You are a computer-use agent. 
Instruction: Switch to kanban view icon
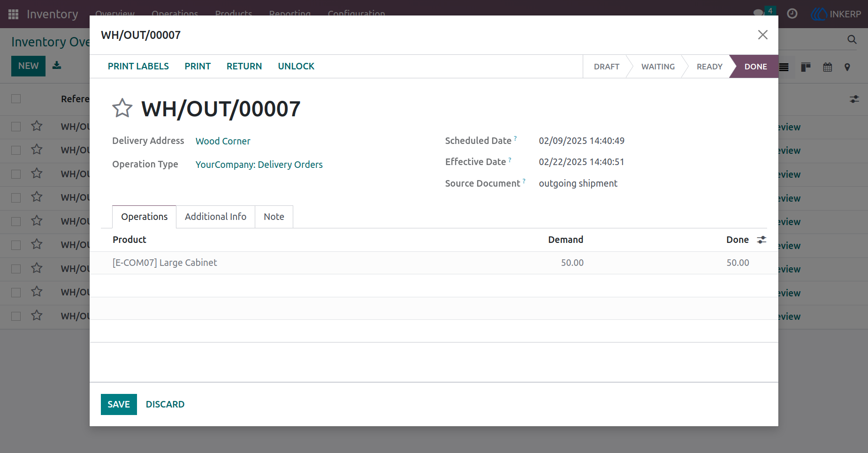(x=806, y=67)
